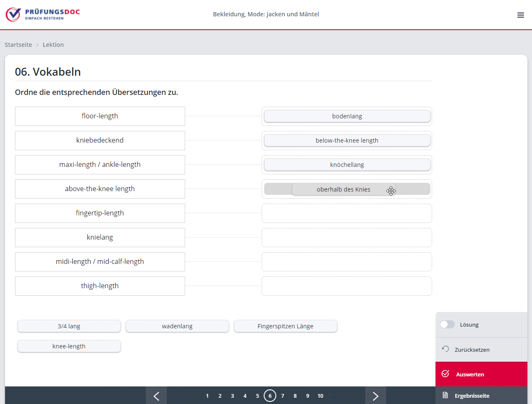Toggle the Lösung switch
This screenshot has width=532, height=404.
(447, 325)
